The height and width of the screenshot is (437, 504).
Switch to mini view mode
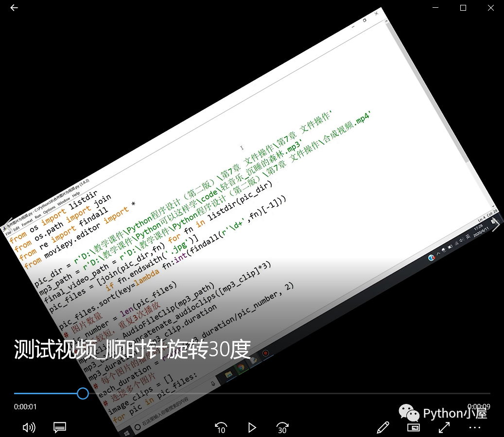tap(413, 427)
